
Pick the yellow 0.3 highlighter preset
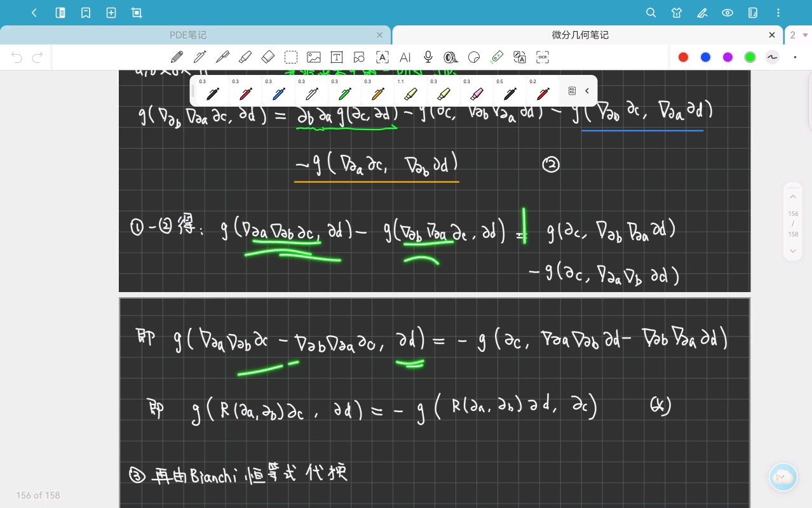[x=443, y=91]
